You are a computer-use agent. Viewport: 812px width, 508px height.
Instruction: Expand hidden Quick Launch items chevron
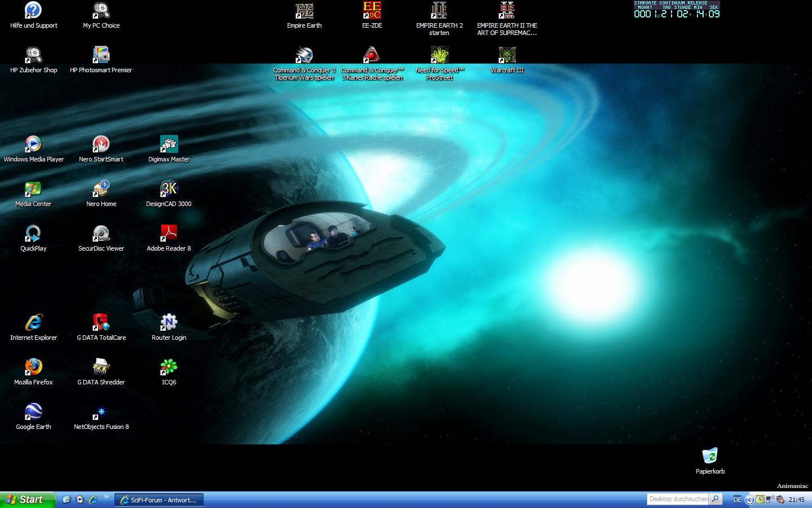coord(107,497)
